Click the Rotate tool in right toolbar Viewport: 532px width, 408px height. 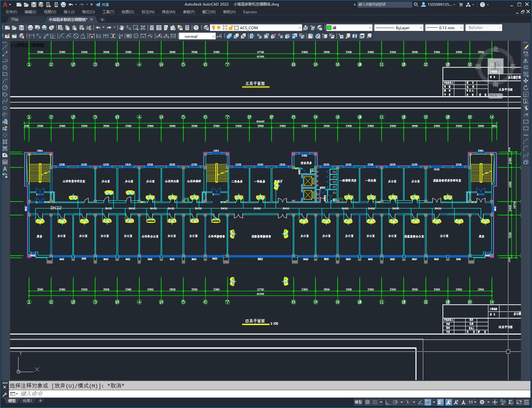click(526, 88)
